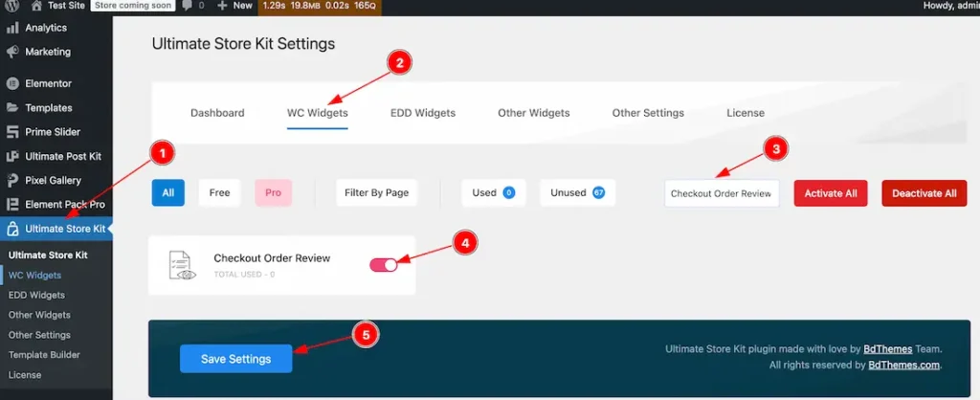
Task: Click the Checkout Order Review widget icon
Action: 181,265
